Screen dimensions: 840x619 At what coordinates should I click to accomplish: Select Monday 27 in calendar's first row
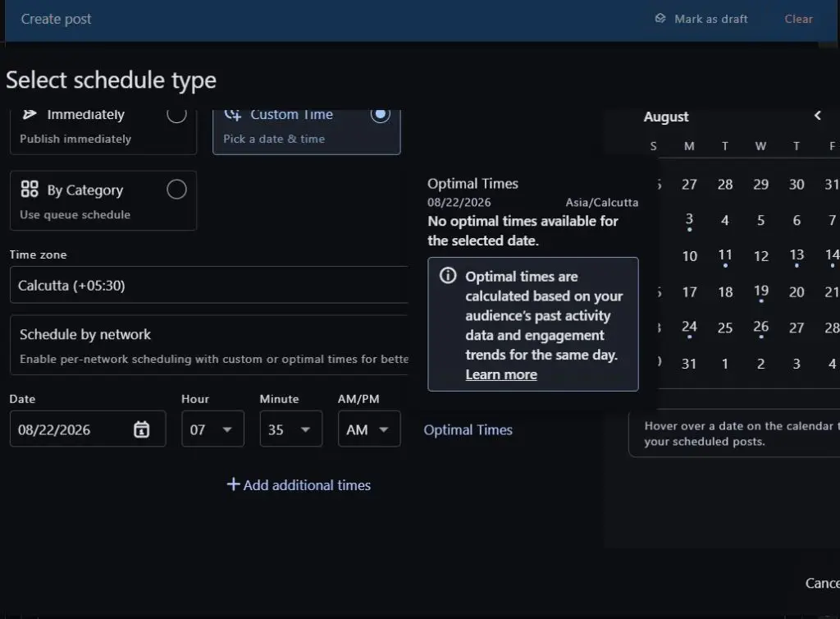click(x=689, y=185)
